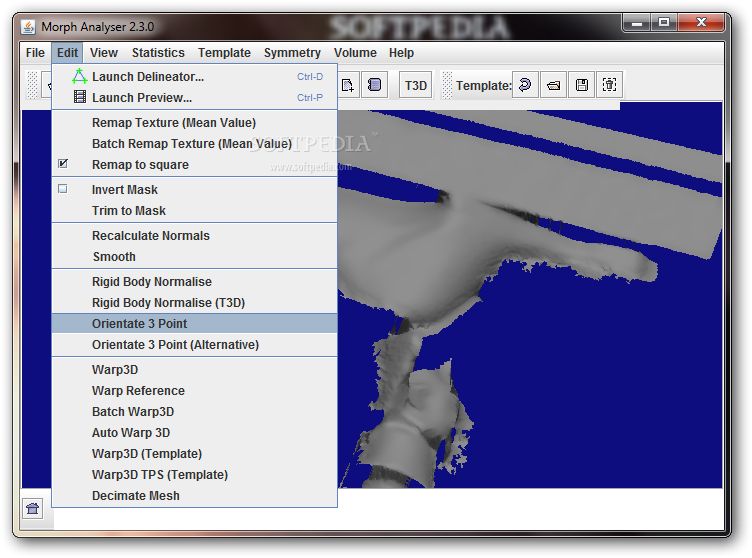
Task: Select Smooth in Edit menu
Action: [x=195, y=257]
